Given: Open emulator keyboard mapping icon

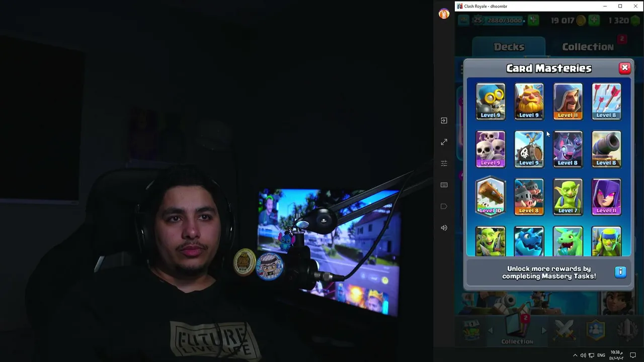Looking at the screenshot, I should point(444,185).
